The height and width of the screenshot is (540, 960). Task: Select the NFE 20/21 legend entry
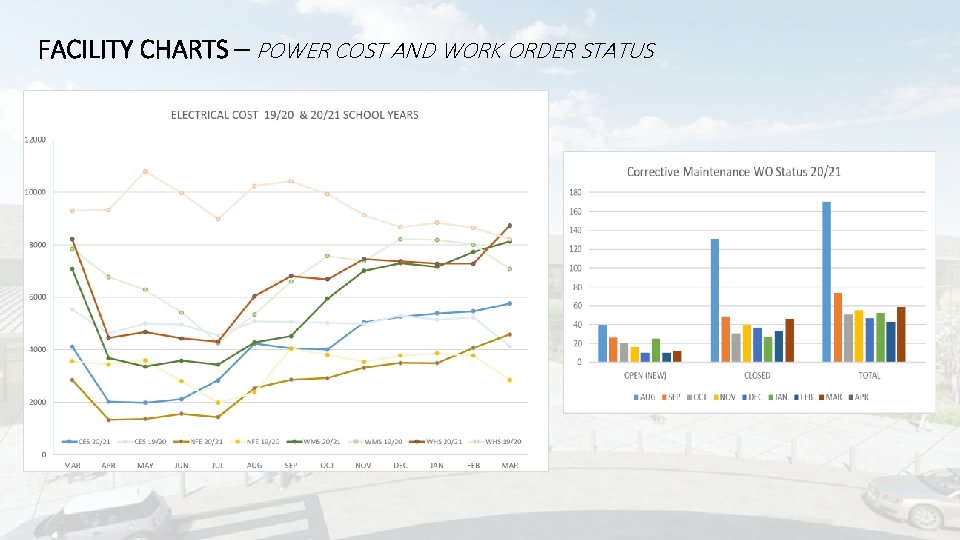[x=198, y=441]
